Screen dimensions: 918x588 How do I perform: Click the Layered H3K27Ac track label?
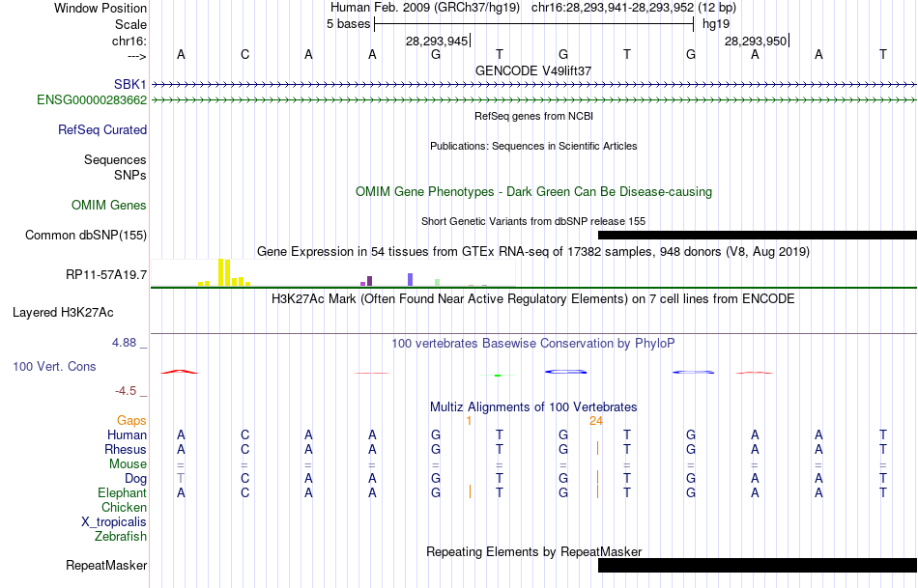coord(63,313)
